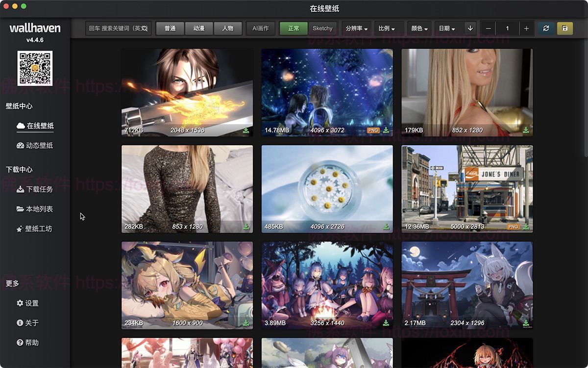Go to 下载任务 in the sidebar
Image resolution: width=588 pixels, height=368 pixels.
35,189
